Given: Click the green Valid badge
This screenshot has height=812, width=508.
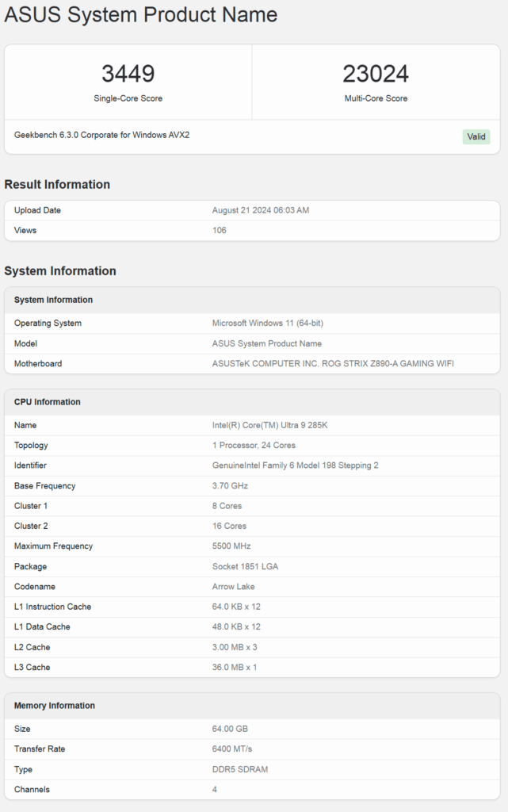Looking at the screenshot, I should pos(476,136).
